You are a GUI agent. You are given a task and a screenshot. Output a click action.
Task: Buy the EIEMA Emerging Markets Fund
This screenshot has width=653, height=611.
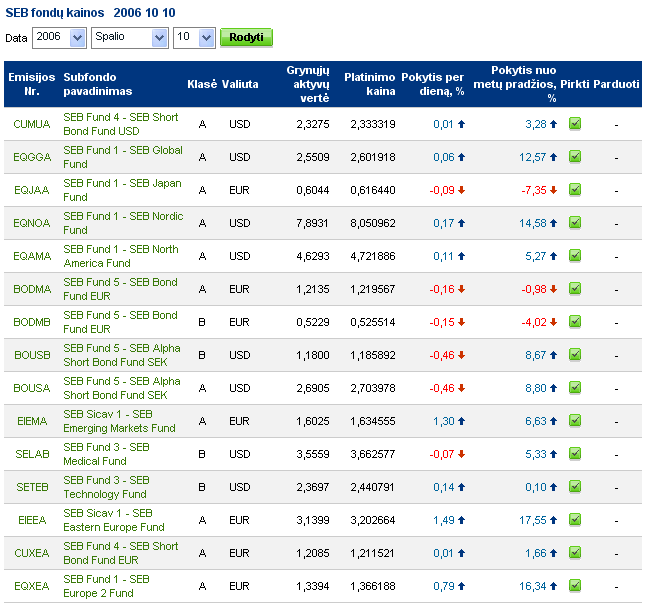click(575, 420)
